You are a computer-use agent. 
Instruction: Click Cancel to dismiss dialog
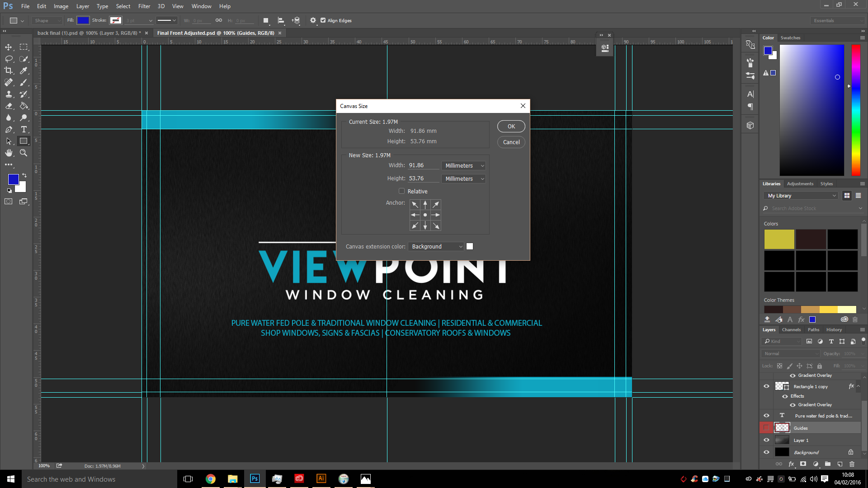tap(511, 142)
